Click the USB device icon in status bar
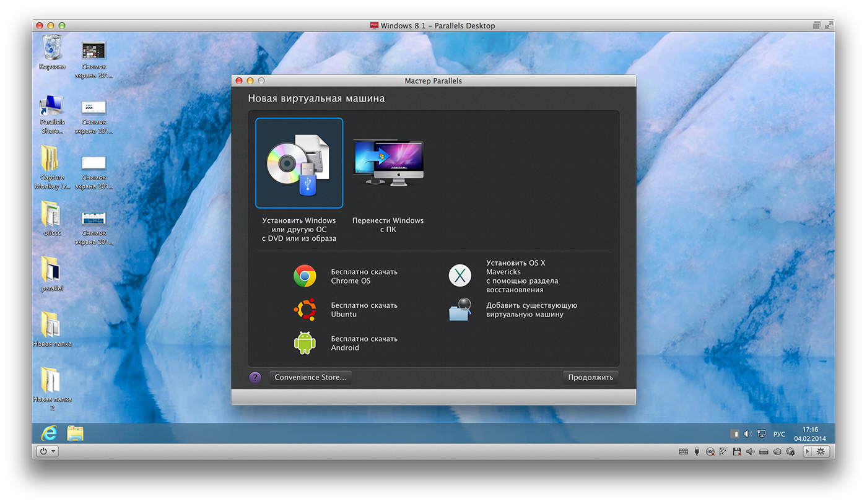Image resolution: width=867 pixels, height=504 pixels. pyautogui.click(x=697, y=452)
